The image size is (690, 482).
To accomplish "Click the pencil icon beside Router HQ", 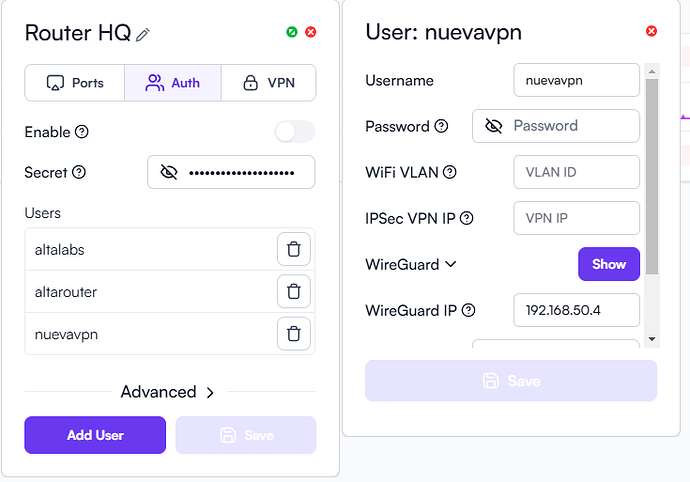I will click(x=143, y=35).
